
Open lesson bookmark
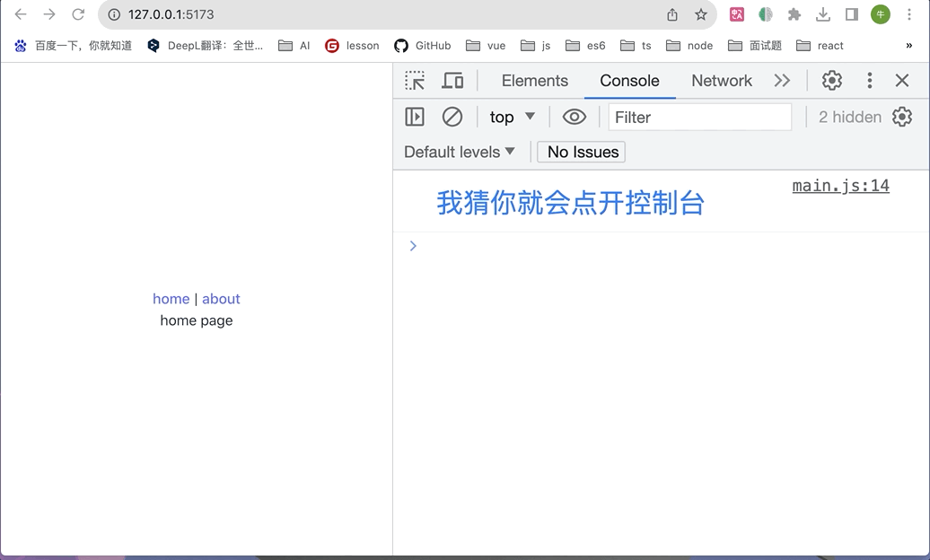tap(352, 46)
